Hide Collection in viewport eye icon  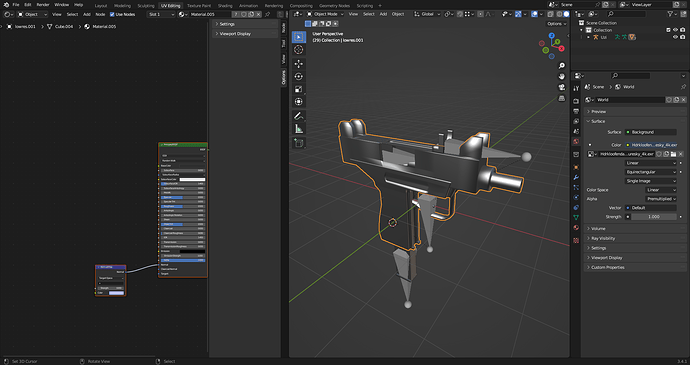(675, 30)
